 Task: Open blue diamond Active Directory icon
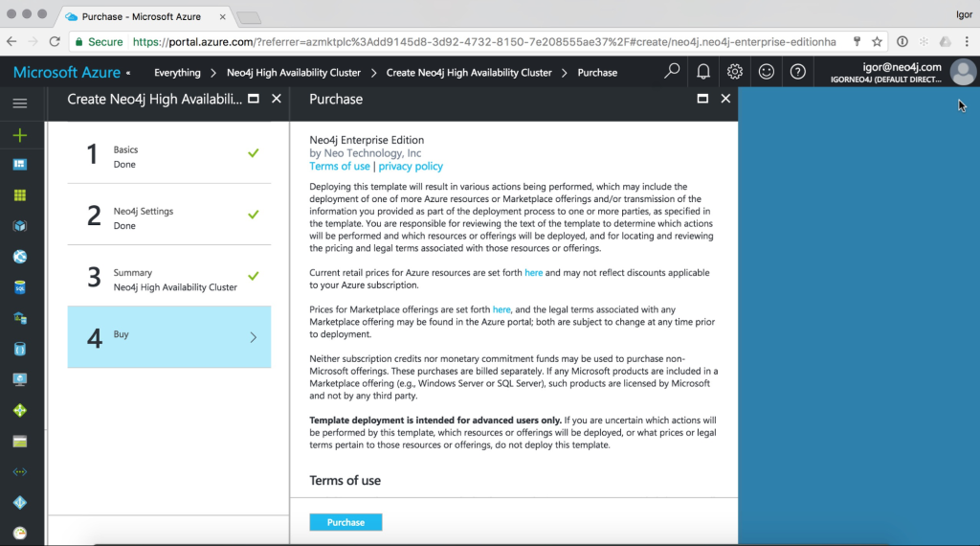[20, 502]
